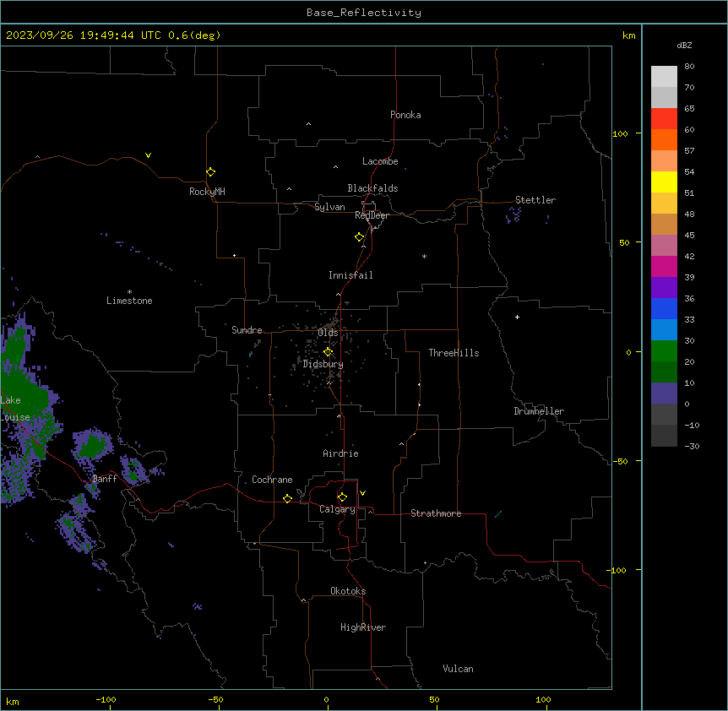
Task: Click the Lacombe city label
Action: 380,161
